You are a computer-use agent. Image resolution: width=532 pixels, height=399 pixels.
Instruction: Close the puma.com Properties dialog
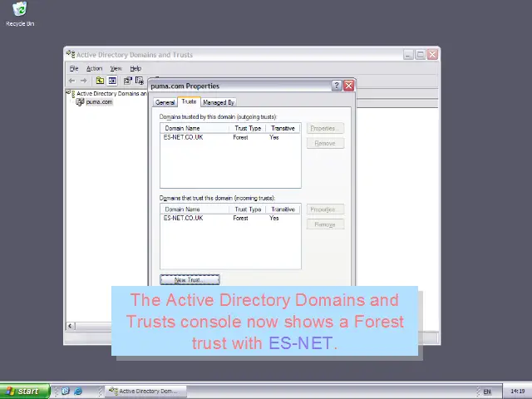(348, 86)
